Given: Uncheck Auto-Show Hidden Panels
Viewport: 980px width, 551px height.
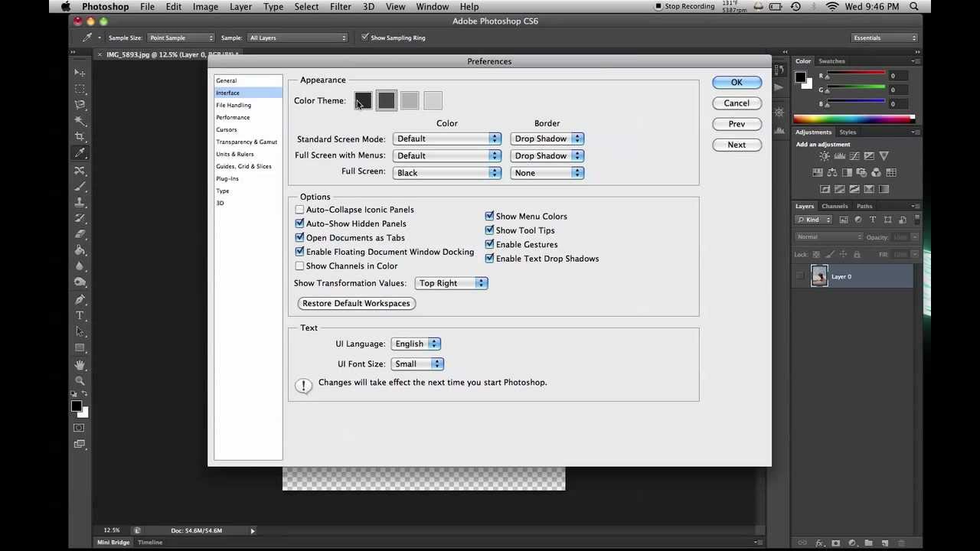Looking at the screenshot, I should [x=299, y=223].
